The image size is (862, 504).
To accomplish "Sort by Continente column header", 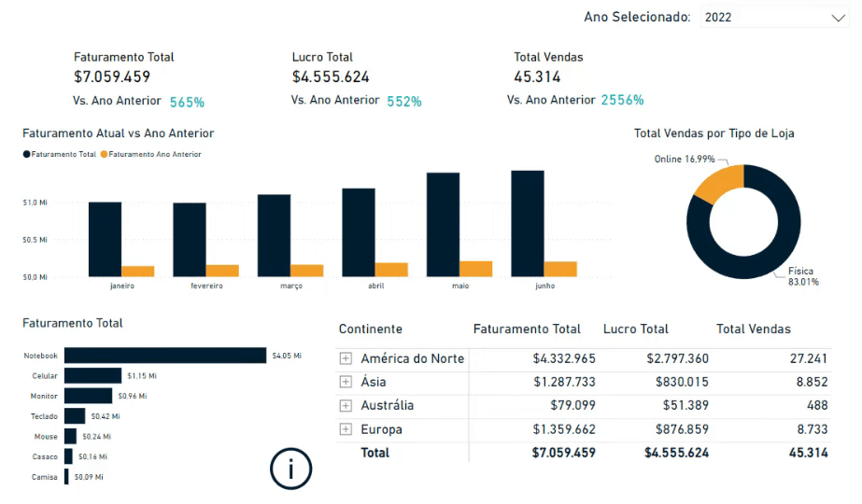I will 371,329.
